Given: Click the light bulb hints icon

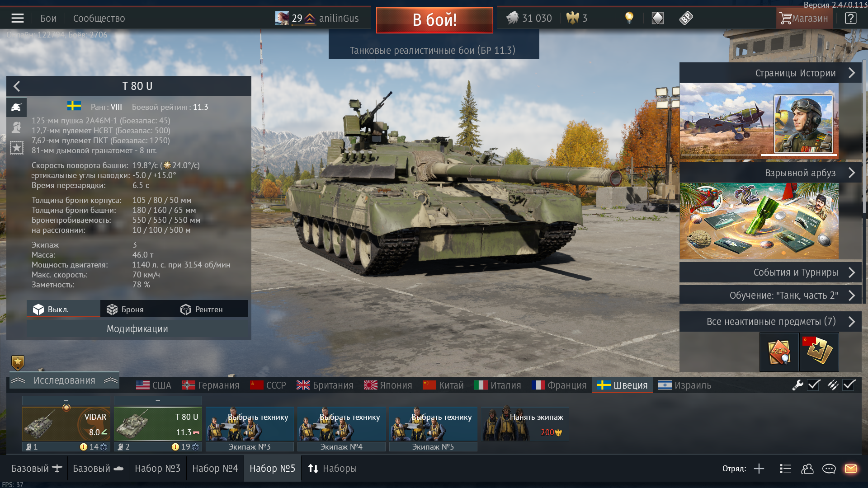Looking at the screenshot, I should coord(629,18).
